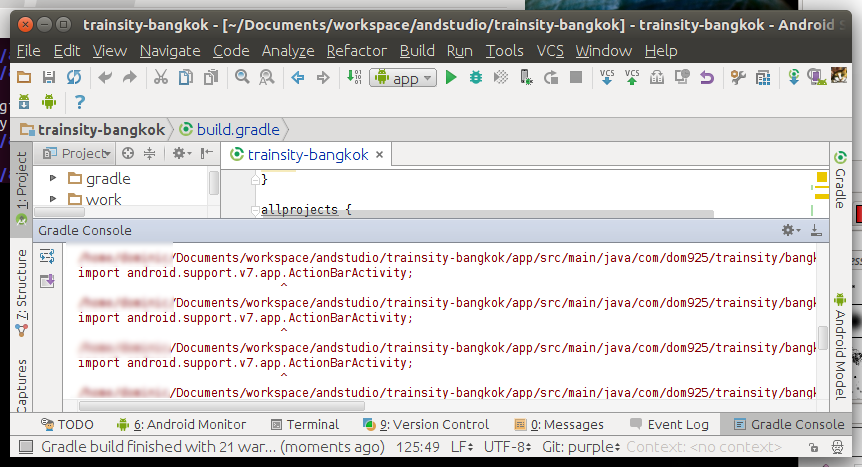Open the 6: Android Monitor tab
Viewport: 862px width, 467px height.
click(181, 425)
